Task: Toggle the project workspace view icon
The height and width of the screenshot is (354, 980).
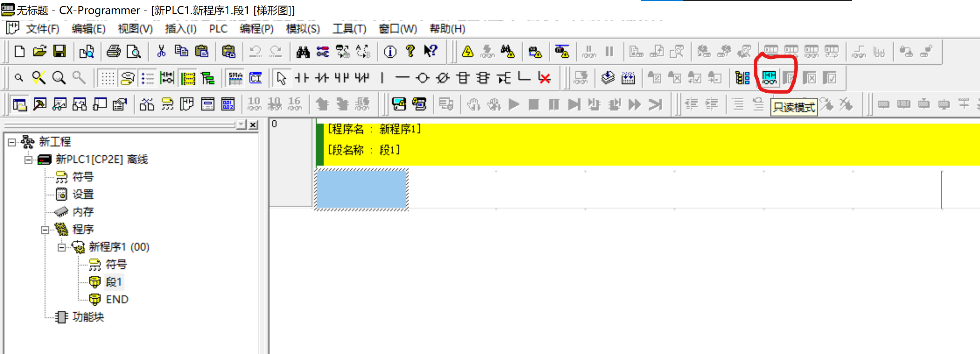Action: (x=19, y=104)
